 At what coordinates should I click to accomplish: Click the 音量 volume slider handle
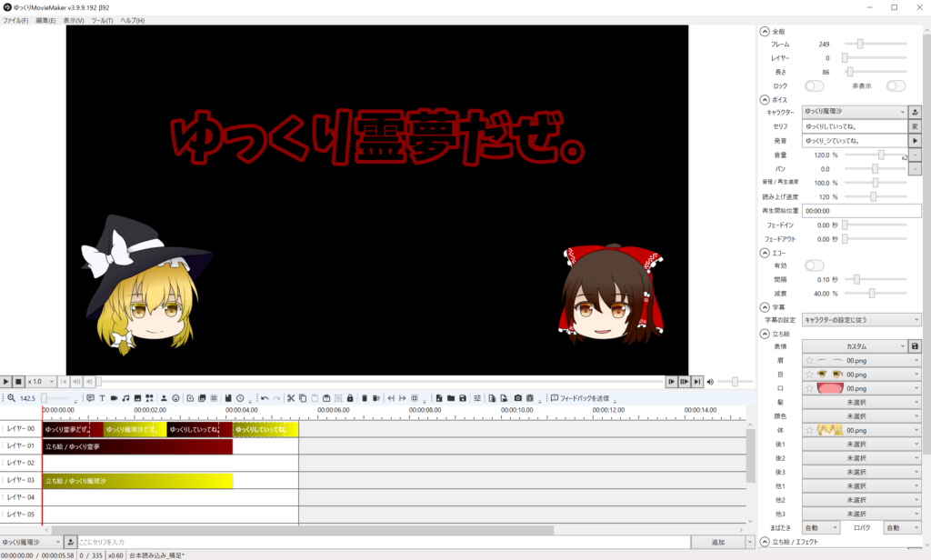(881, 155)
